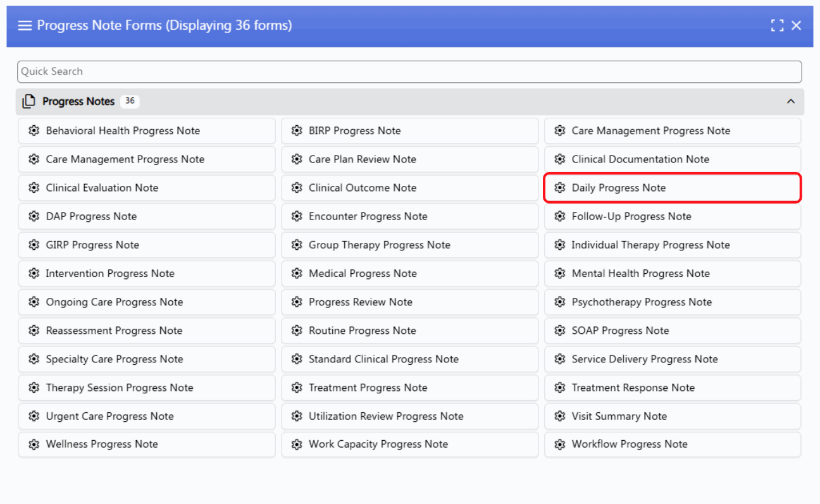Click gear icon for Mental Health Progress Note
This screenshot has width=820, height=504.
(x=560, y=274)
